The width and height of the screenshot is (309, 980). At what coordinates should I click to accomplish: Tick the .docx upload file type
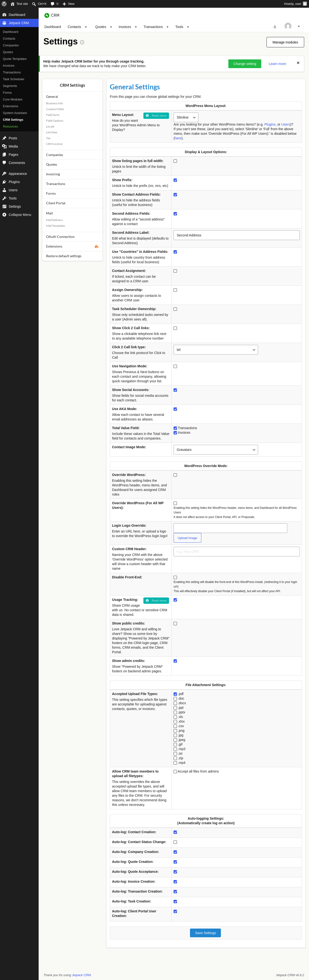(x=175, y=703)
